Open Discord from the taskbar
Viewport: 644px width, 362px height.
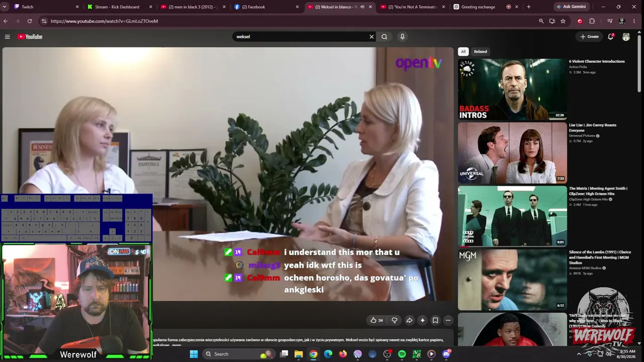446,354
